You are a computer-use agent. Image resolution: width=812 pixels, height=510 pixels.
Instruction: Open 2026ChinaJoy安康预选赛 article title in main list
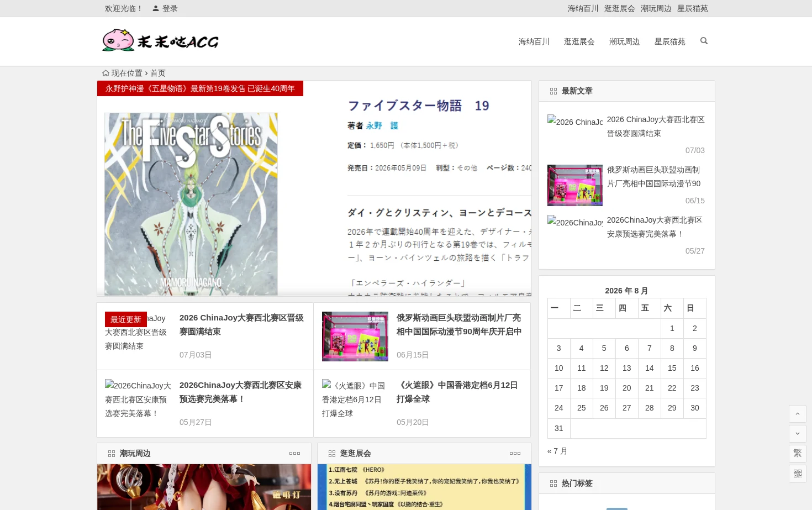pyautogui.click(x=241, y=392)
